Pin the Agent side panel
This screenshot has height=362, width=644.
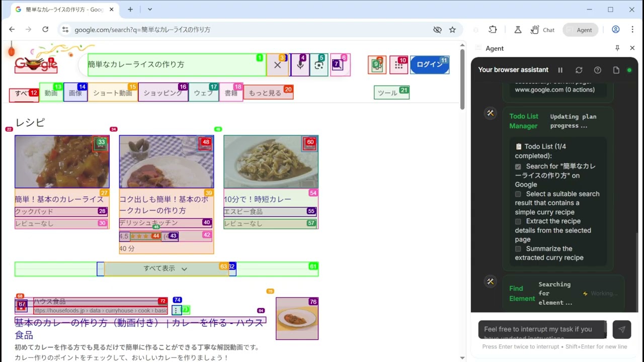point(617,48)
